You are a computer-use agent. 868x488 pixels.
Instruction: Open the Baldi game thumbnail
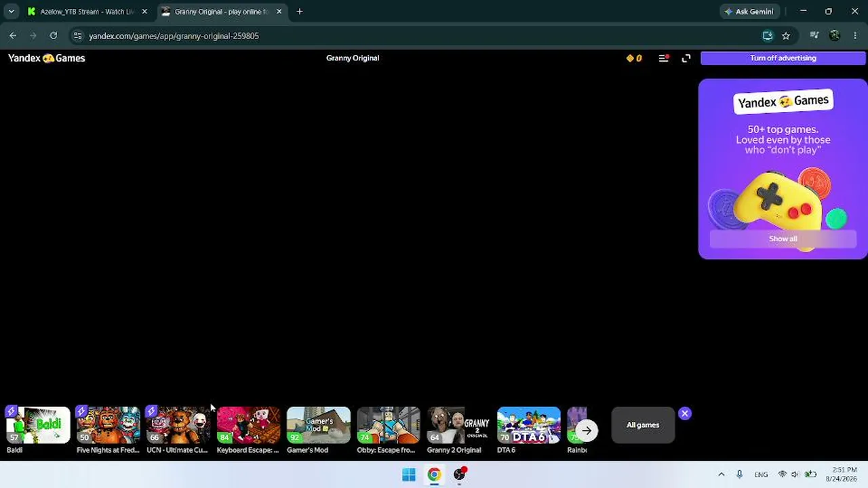click(x=38, y=425)
